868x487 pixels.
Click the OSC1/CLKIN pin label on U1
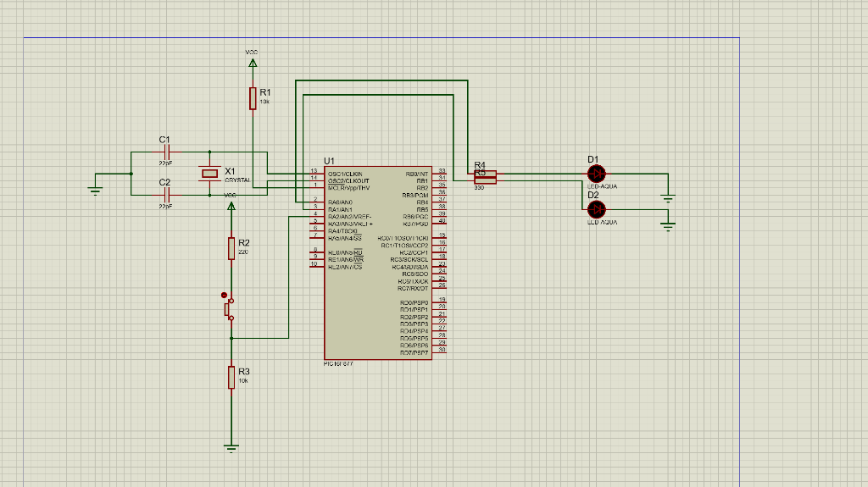pyautogui.click(x=345, y=174)
